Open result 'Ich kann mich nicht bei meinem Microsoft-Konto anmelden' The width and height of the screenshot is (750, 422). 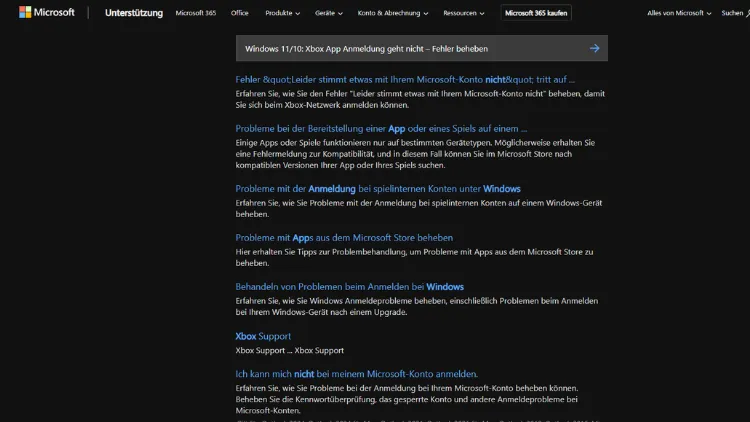pos(356,374)
